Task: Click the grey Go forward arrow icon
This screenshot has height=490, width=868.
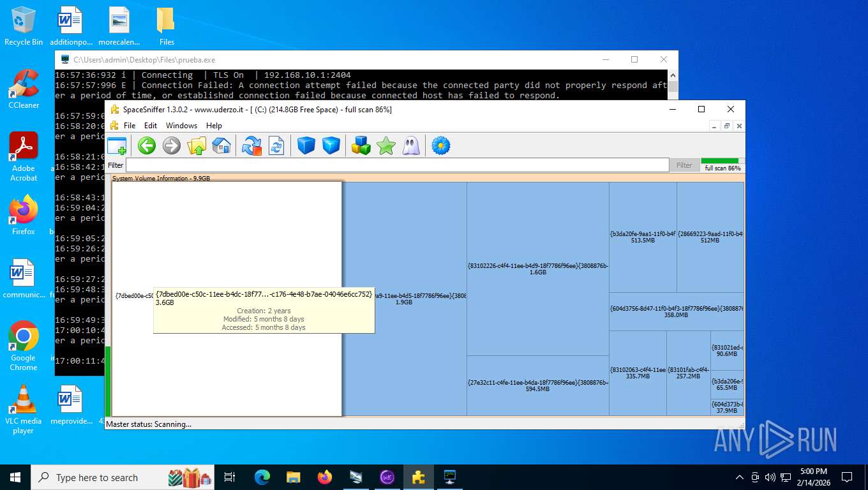Action: point(172,145)
